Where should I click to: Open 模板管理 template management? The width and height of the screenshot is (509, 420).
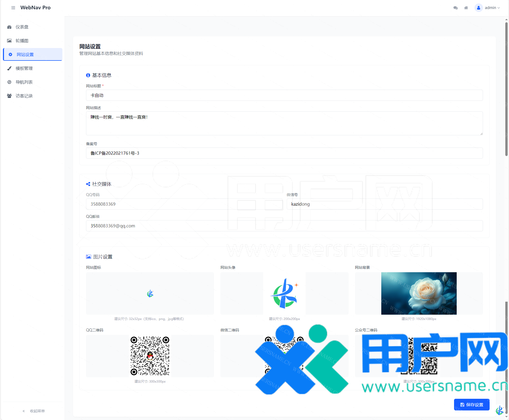(24, 68)
